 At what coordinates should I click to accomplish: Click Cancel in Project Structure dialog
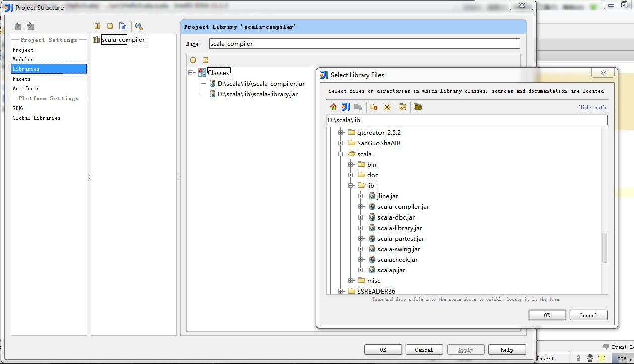[x=424, y=350]
